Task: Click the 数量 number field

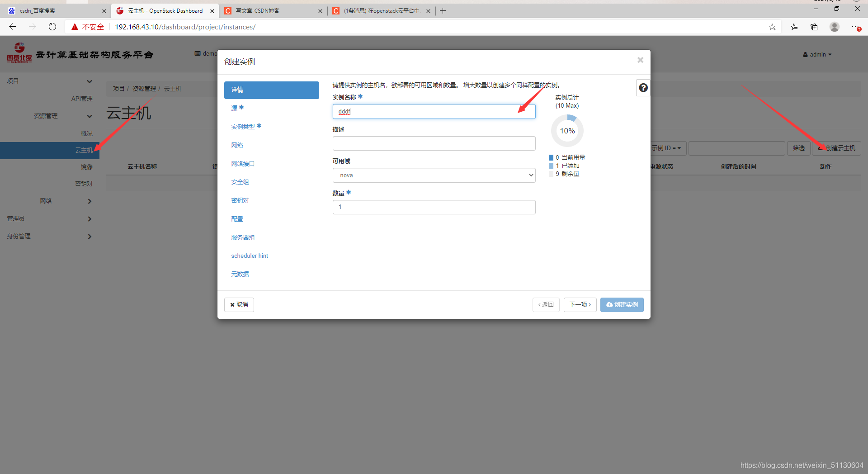Action: coord(434,207)
